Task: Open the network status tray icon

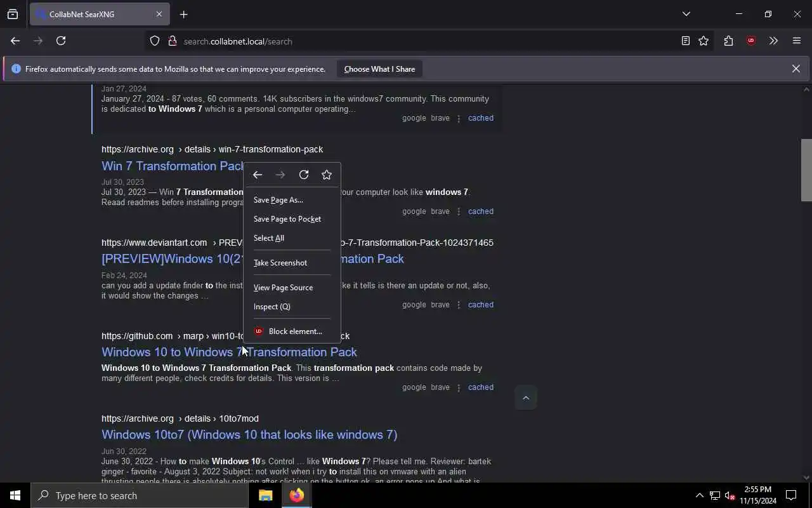Action: coord(715,495)
